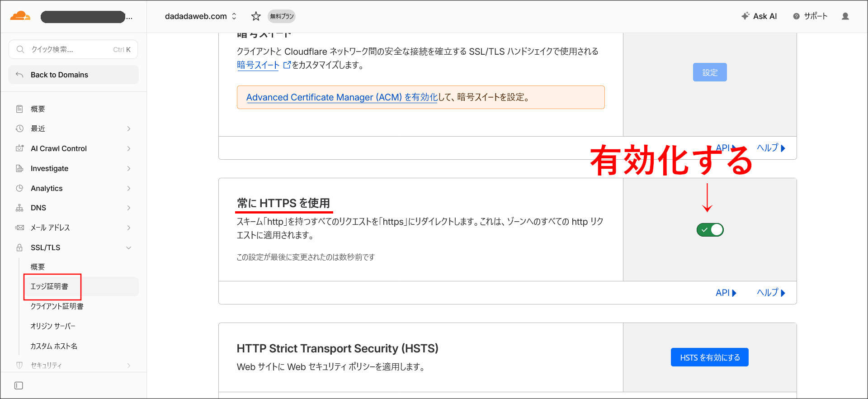Expand the Investigate chevron
This screenshot has width=868, height=399.
coord(129,168)
